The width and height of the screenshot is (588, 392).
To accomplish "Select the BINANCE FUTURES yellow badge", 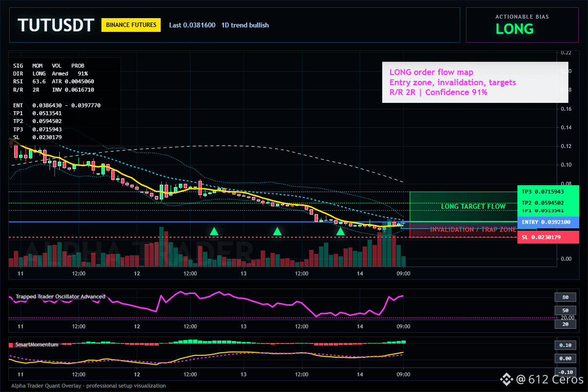I will click(131, 24).
